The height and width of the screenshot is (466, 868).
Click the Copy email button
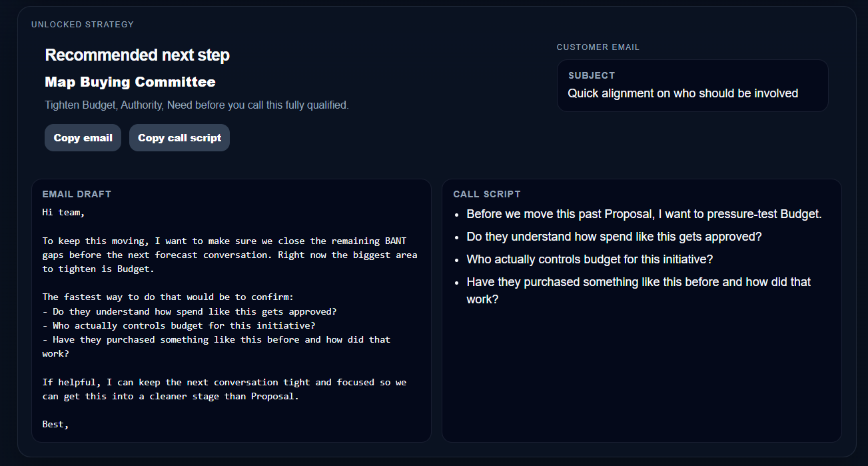pyautogui.click(x=83, y=137)
